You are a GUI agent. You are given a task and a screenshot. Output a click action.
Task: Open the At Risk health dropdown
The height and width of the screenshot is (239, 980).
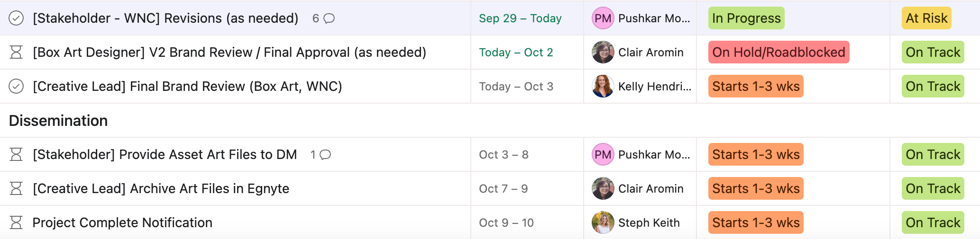click(926, 18)
